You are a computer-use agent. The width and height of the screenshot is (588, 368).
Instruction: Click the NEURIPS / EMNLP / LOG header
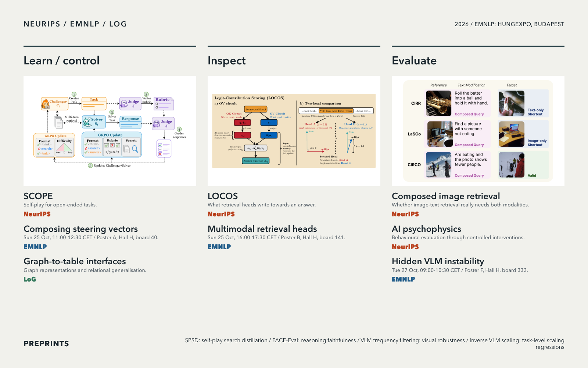75,24
